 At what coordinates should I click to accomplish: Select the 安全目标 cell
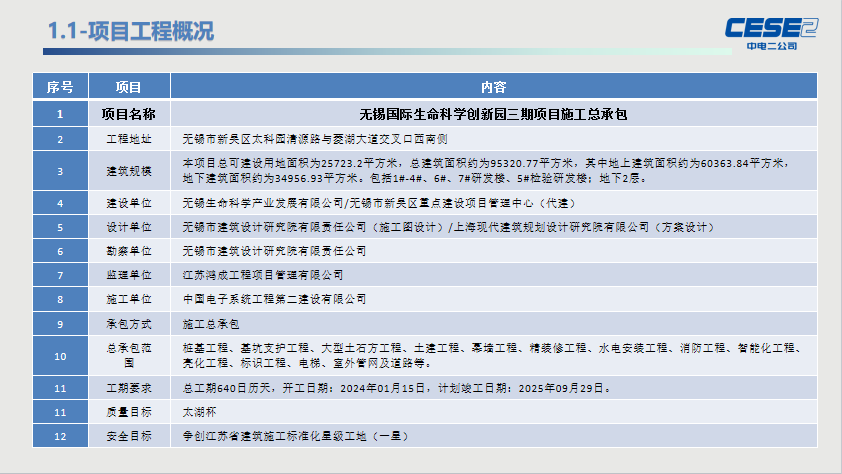(x=129, y=436)
